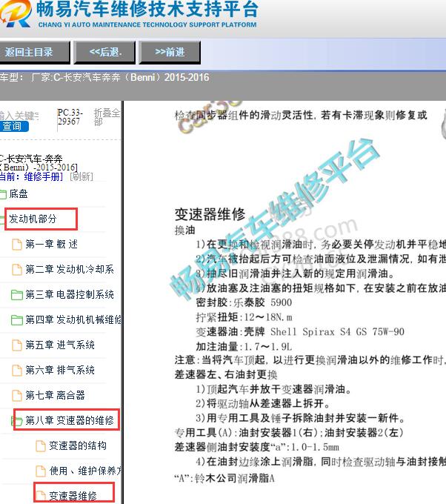
Task: Open 第七章 离合器 chapter
Action: [x=55, y=395]
